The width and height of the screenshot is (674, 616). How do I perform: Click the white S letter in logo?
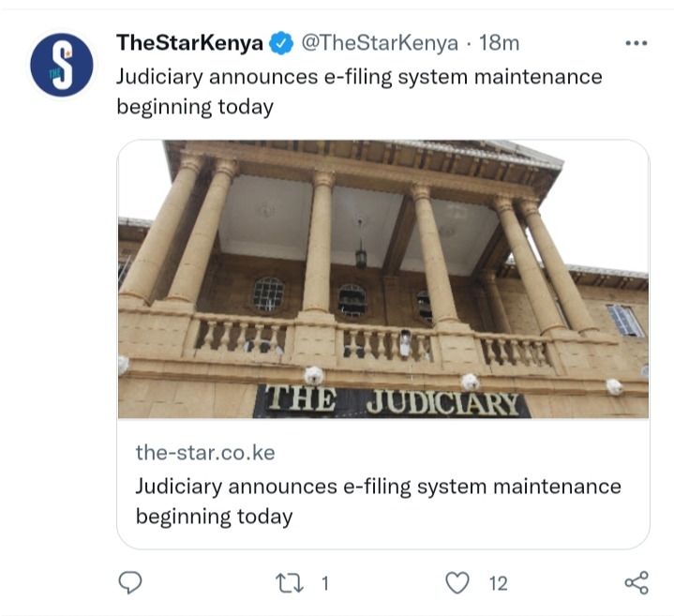pos(63,65)
